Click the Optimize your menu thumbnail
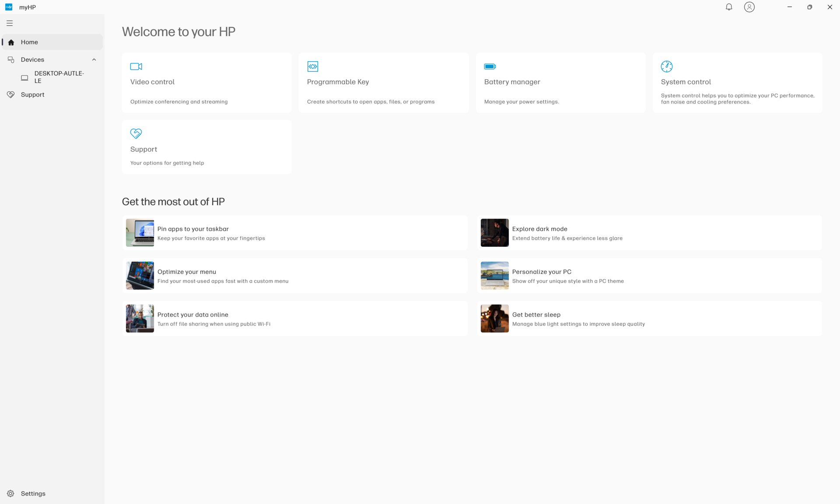The width and height of the screenshot is (840, 504). point(140,276)
